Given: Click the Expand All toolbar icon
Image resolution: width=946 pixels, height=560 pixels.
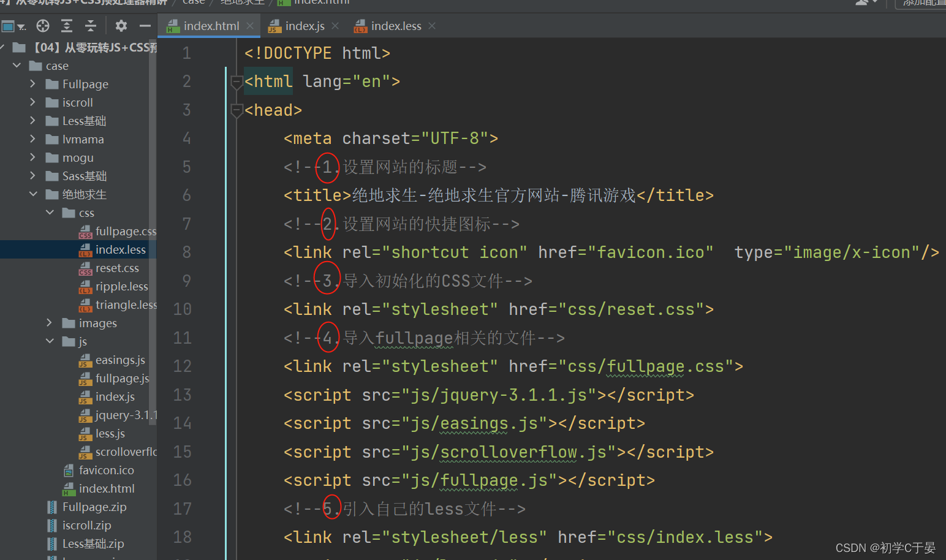Looking at the screenshot, I should pyautogui.click(x=67, y=26).
